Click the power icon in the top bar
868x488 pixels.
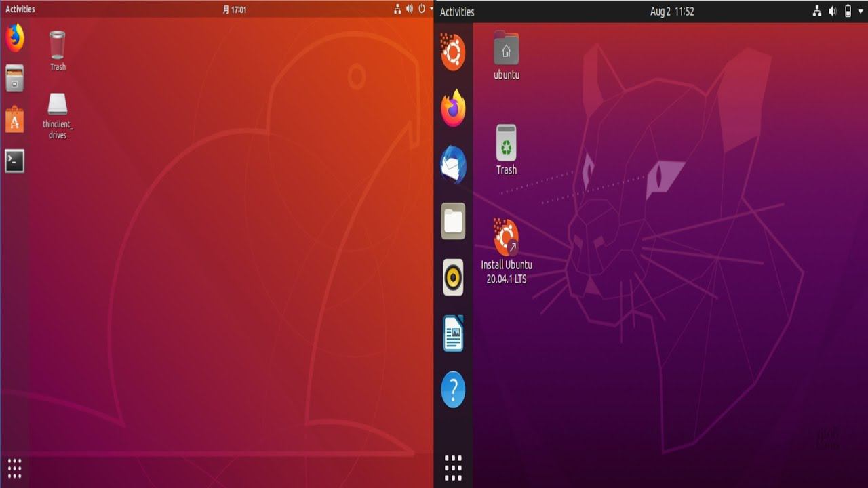[x=422, y=9]
